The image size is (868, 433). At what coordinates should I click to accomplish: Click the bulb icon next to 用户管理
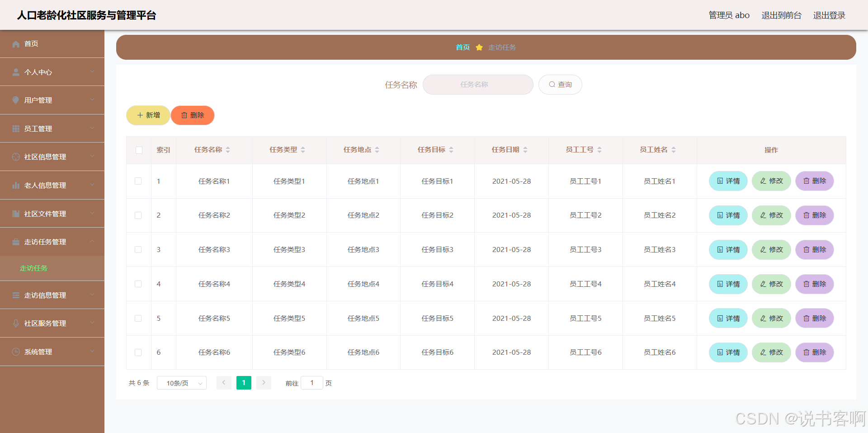click(16, 100)
